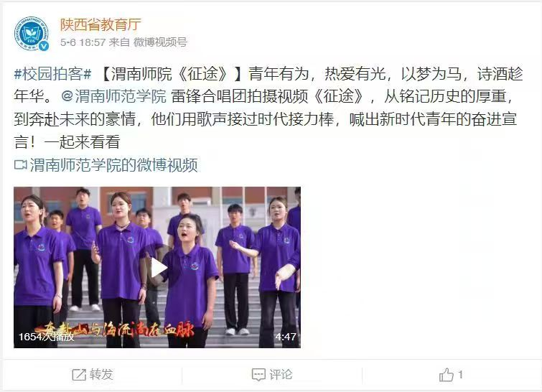This screenshot has height=392, width=542.
Task: Click the 评论 button label
Action: pos(281,375)
